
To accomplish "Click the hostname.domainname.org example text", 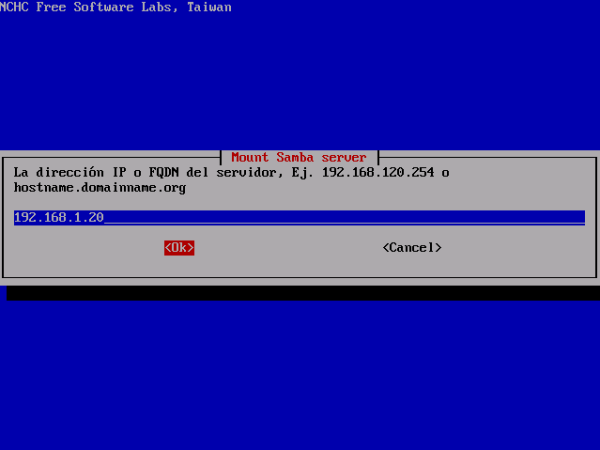I will 100,187.
